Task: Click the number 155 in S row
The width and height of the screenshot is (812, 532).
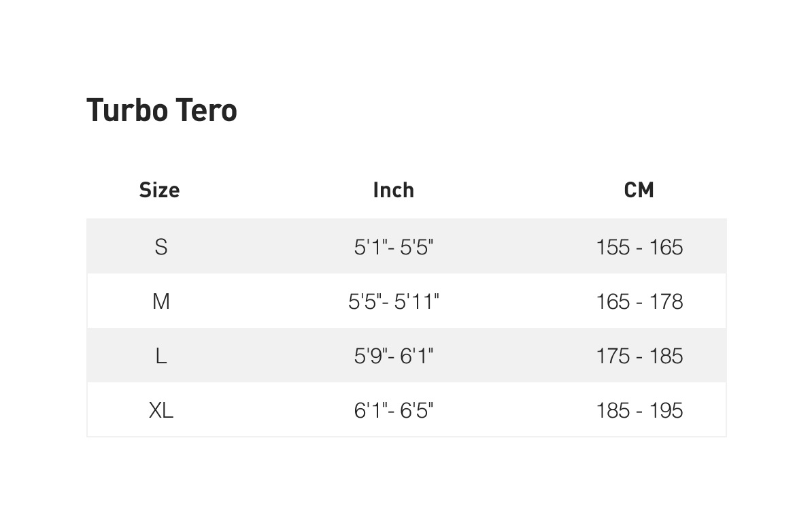Action: 613,247
